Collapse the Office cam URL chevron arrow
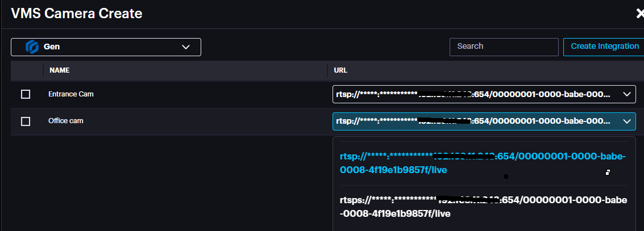Screen dimensions: 644x231 [627, 121]
